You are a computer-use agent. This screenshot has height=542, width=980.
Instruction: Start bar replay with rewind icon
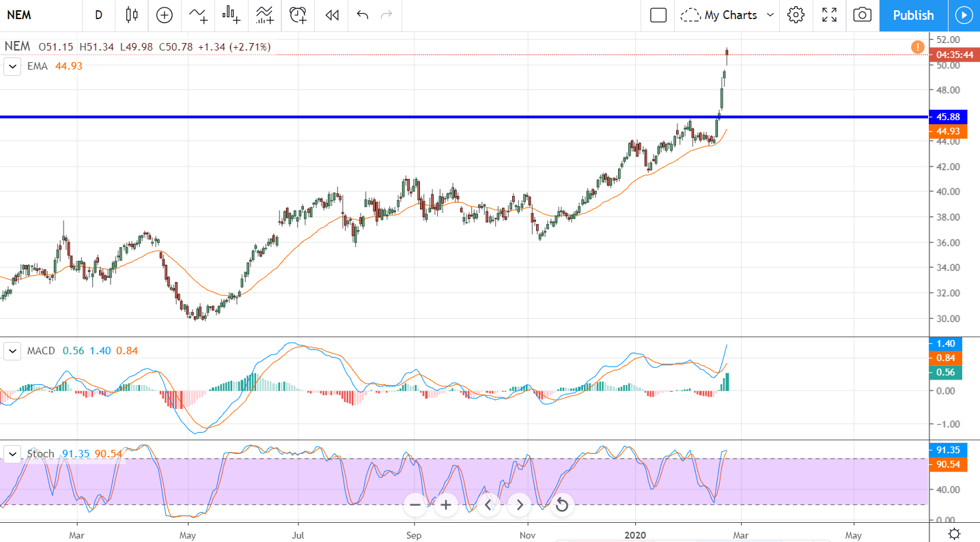[332, 15]
